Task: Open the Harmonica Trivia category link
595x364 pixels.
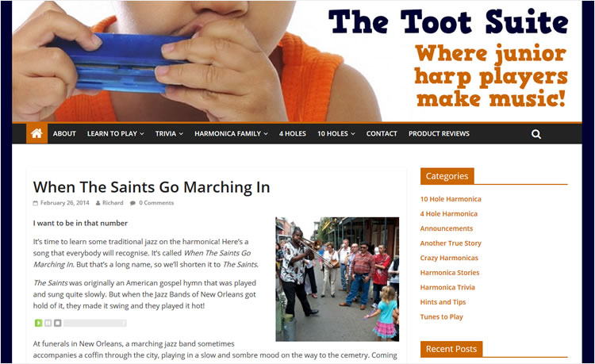Action: 447,287
